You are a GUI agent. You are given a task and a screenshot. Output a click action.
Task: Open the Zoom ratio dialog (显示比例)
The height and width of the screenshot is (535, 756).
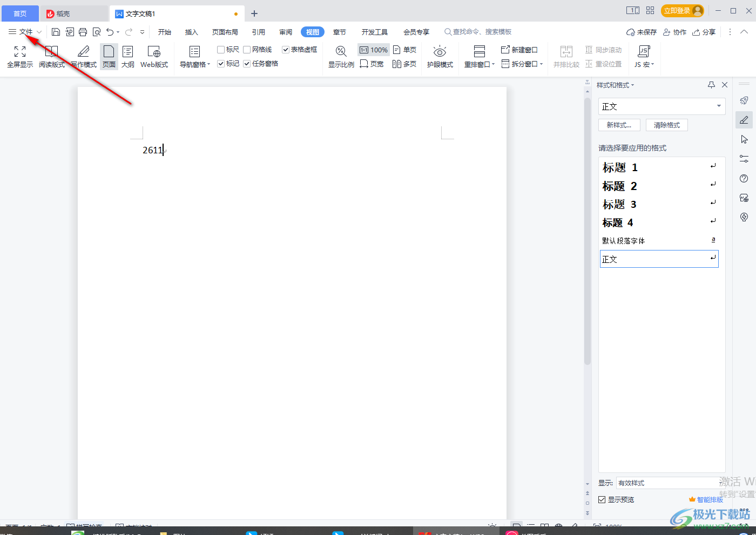point(341,57)
